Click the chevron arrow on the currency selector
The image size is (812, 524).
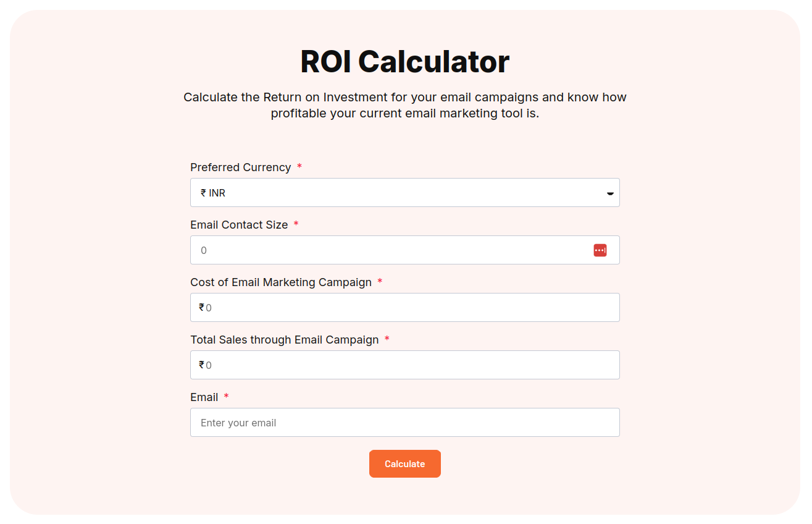coord(609,192)
